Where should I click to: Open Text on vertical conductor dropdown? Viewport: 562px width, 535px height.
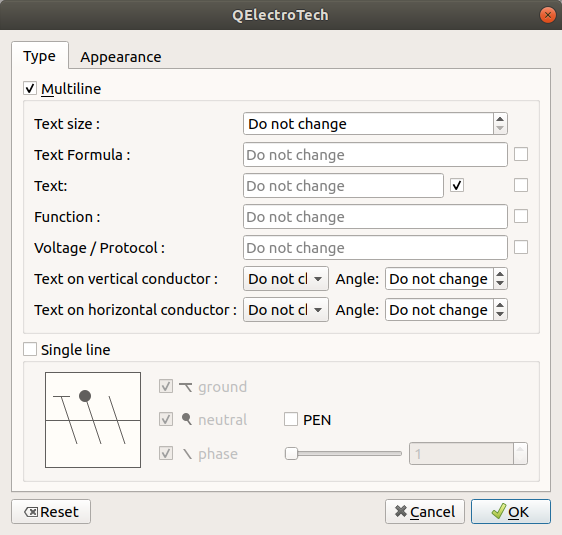(x=286, y=278)
